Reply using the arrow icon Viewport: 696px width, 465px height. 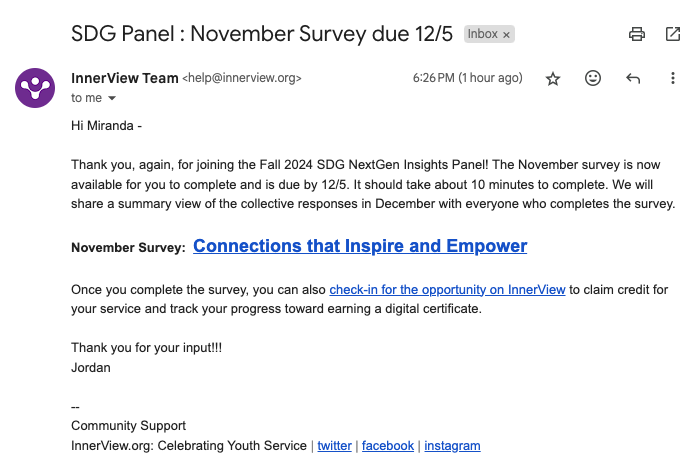pyautogui.click(x=633, y=78)
